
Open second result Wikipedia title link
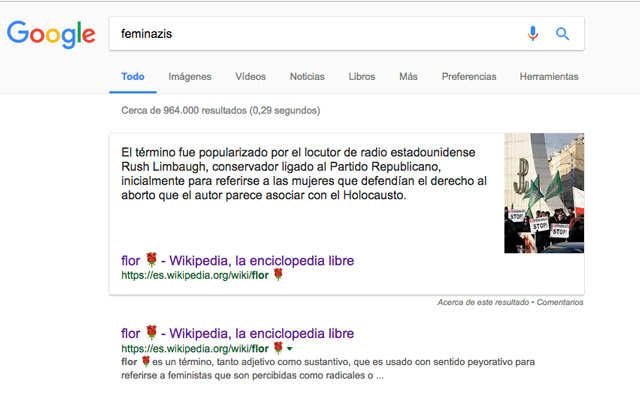click(238, 333)
